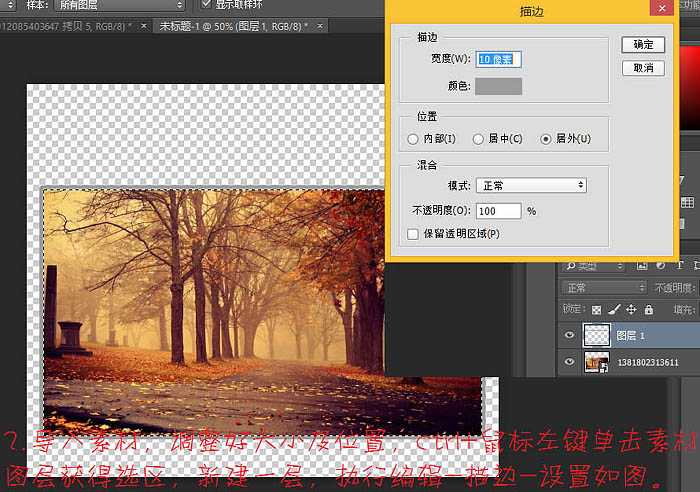Edit the 宽度 field showing 10 像素
Image resolution: width=700 pixels, height=492 pixels.
click(x=498, y=59)
